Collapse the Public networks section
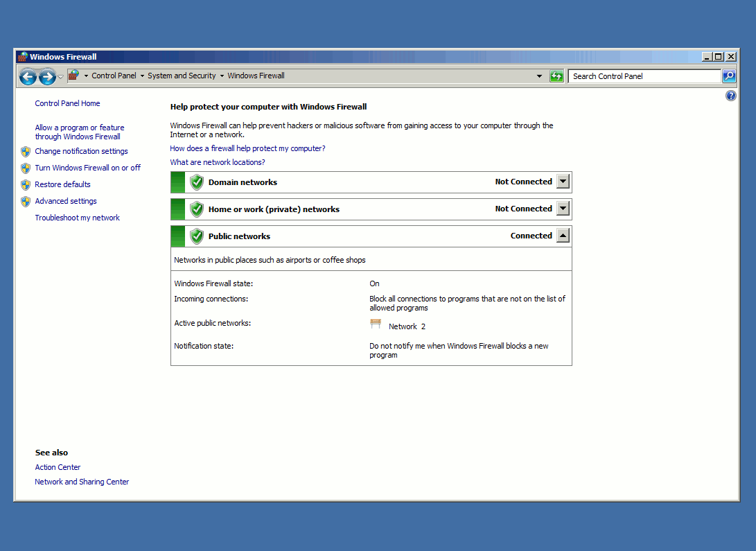 tap(563, 236)
